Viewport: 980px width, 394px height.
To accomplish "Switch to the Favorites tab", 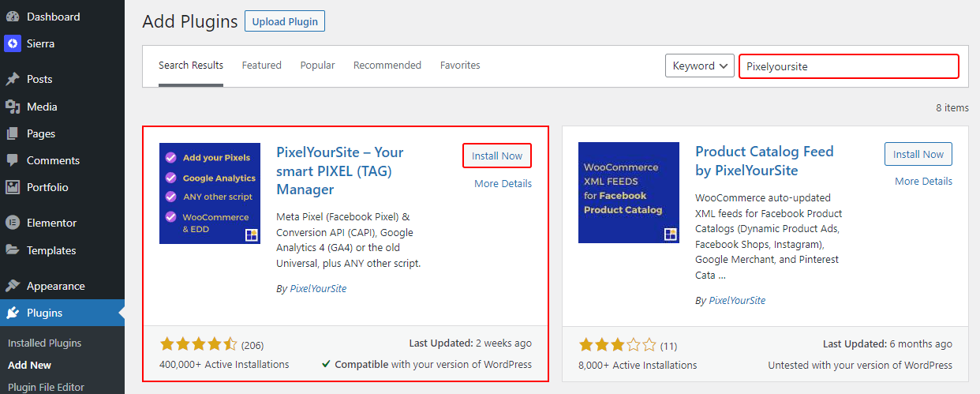I will (460, 66).
